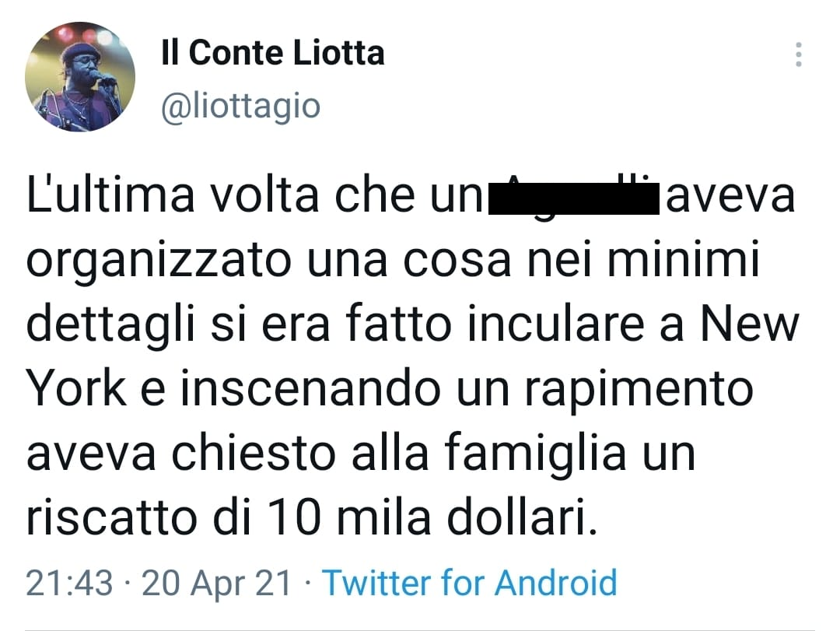The height and width of the screenshot is (631, 840).
Task: Select the word rapimento in tweet text
Action: pos(639,391)
